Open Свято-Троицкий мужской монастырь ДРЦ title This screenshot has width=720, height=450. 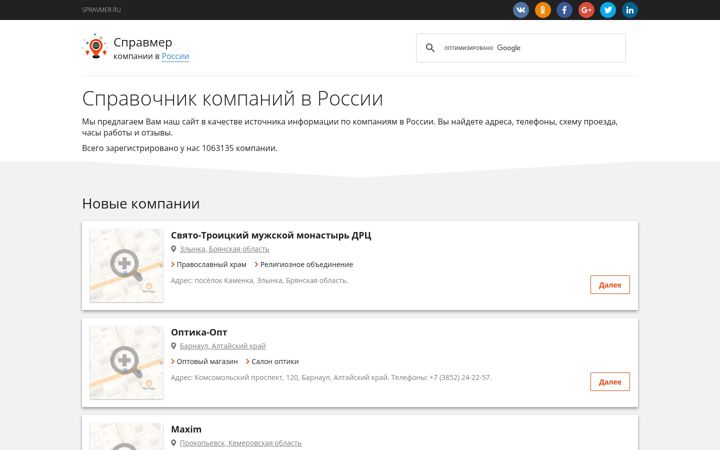tap(271, 236)
